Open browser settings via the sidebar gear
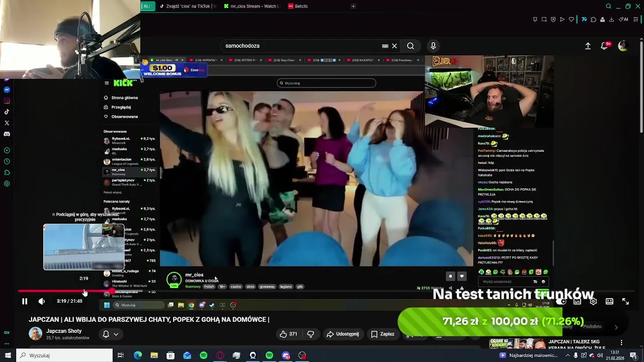The image size is (644, 362). click(x=7, y=184)
